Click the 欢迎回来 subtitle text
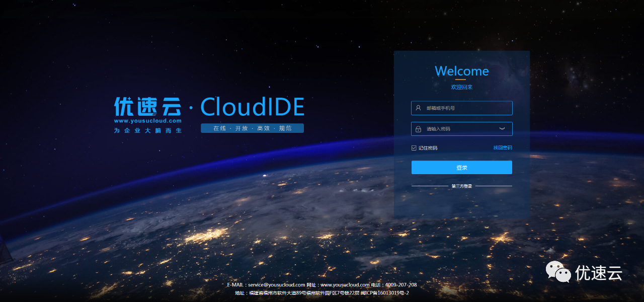The height and width of the screenshot is (302, 644). (x=462, y=87)
